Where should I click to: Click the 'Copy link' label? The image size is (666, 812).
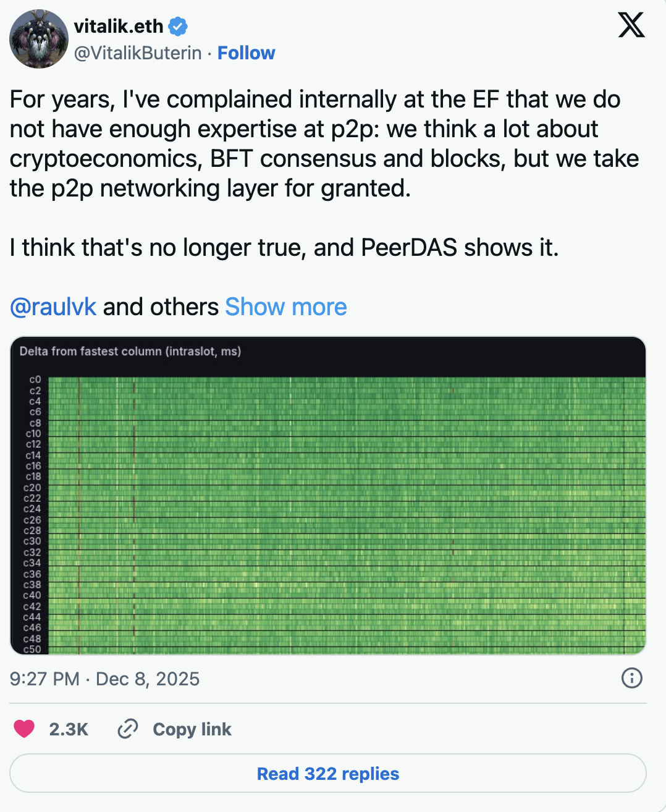[x=192, y=729]
